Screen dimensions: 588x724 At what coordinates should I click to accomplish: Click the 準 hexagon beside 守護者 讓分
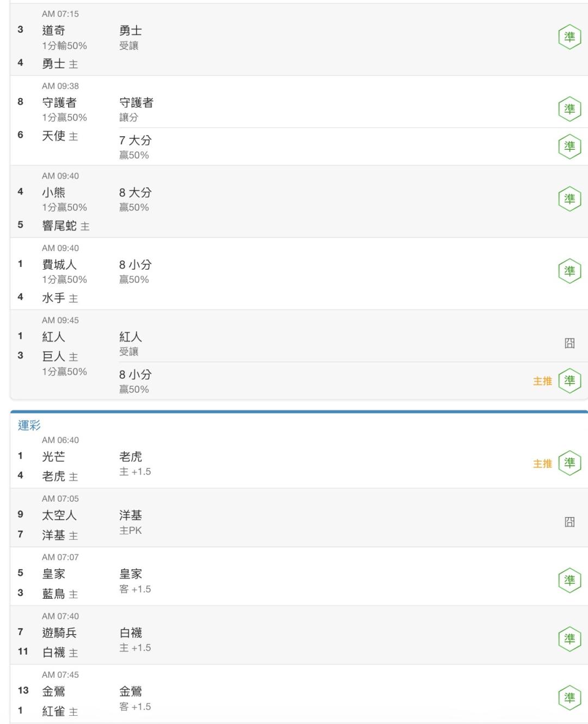569,109
